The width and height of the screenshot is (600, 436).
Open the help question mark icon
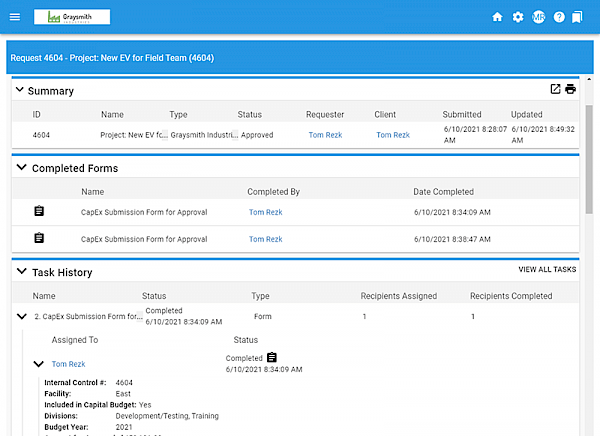(x=559, y=17)
